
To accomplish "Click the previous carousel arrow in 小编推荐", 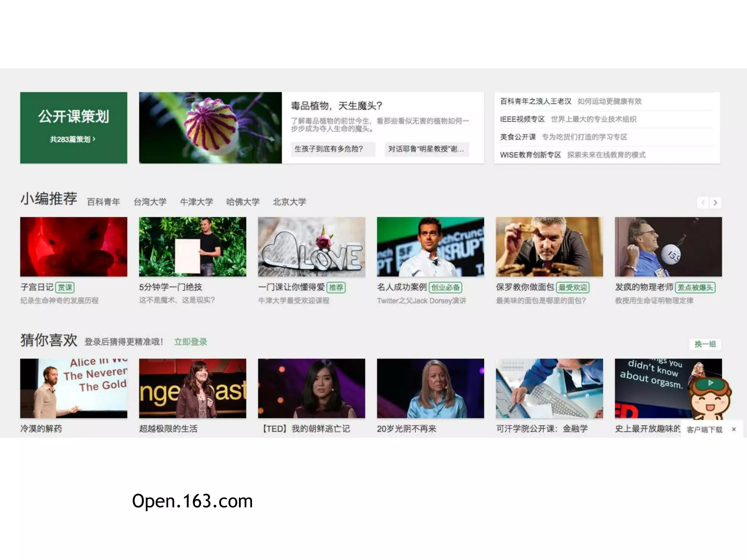I will [703, 203].
